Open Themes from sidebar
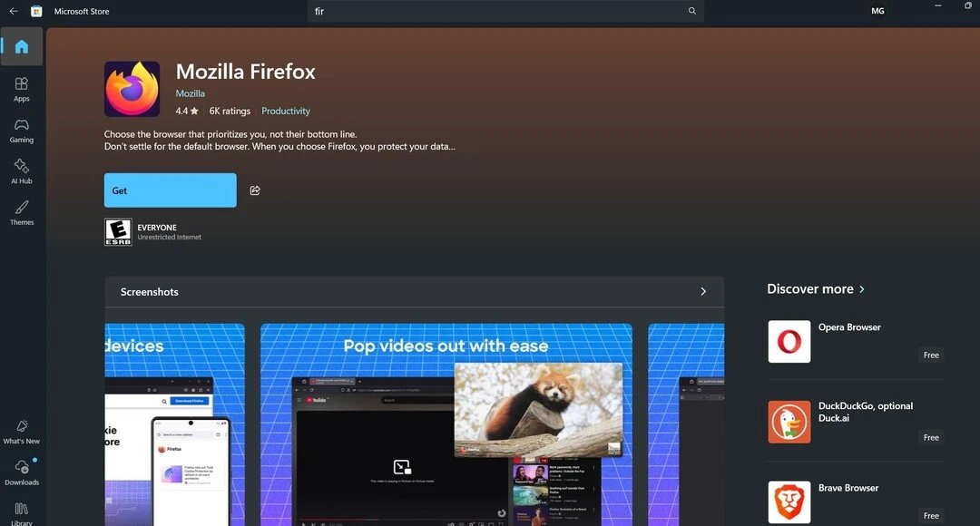 point(22,213)
